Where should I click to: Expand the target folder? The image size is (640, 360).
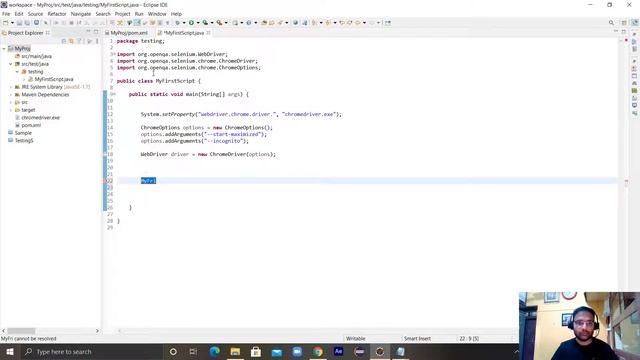11,110
